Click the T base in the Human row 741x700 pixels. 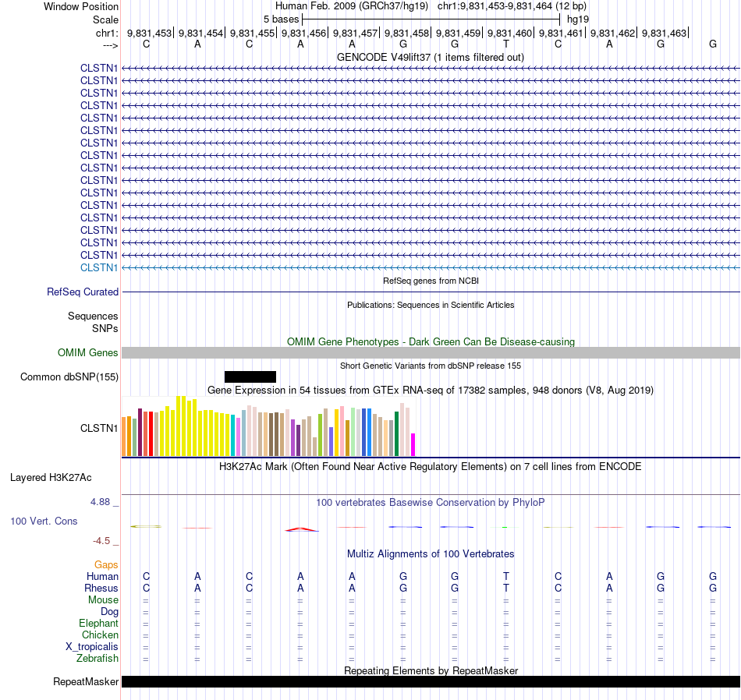[506, 576]
